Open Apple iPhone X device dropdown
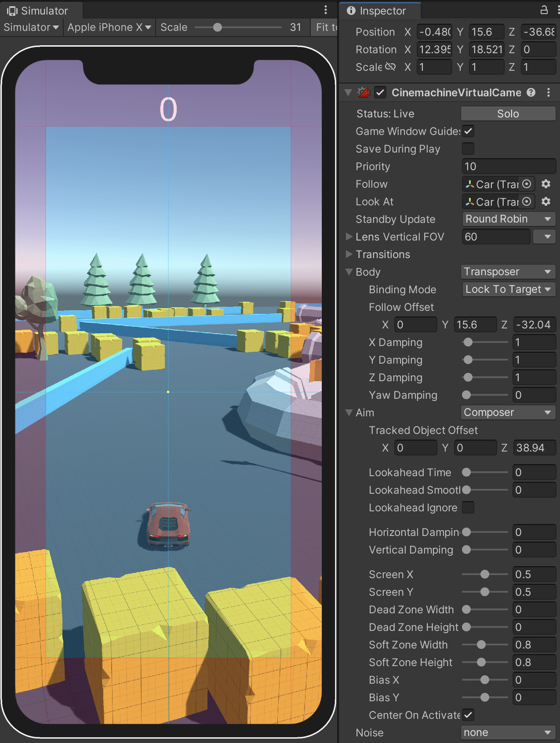The width and height of the screenshot is (560, 743). pyautogui.click(x=109, y=27)
